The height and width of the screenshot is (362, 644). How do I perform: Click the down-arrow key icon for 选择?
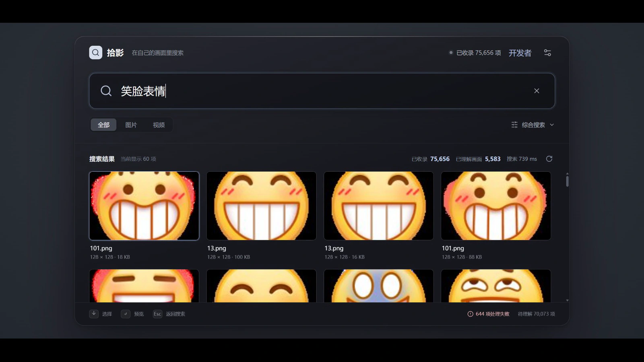tap(94, 314)
